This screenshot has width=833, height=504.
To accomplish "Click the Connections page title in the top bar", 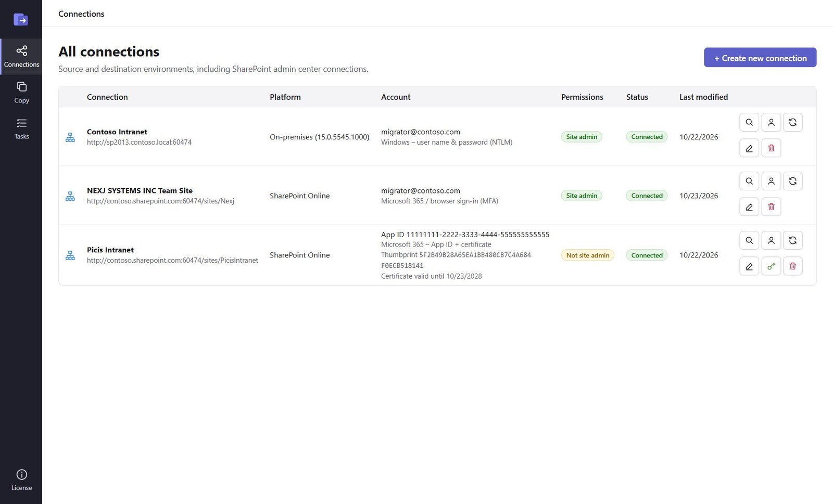I will point(81,14).
